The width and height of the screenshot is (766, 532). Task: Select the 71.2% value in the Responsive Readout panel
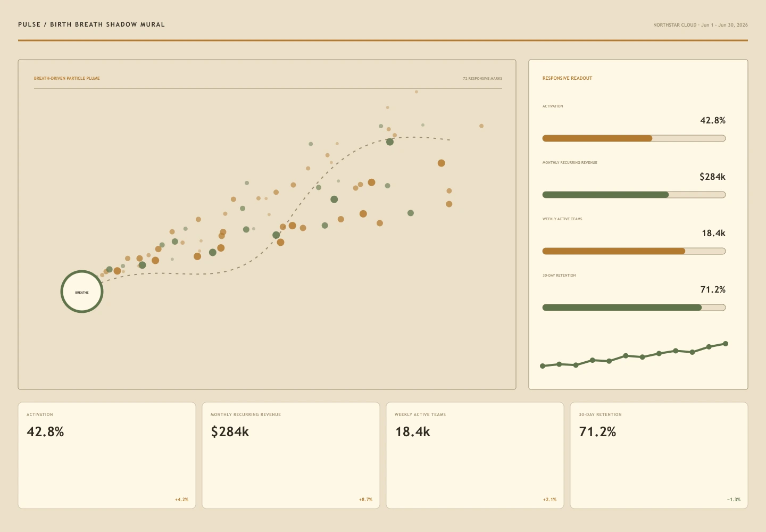click(x=713, y=289)
